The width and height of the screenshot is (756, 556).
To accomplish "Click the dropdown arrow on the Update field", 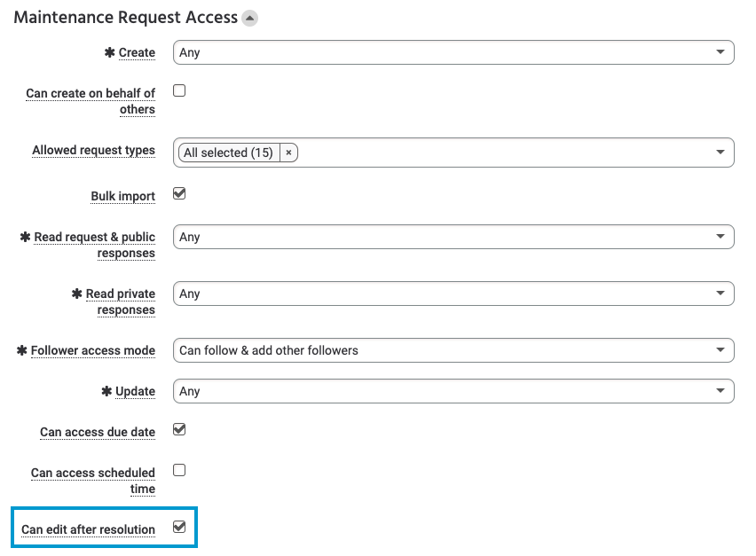I will point(721,390).
